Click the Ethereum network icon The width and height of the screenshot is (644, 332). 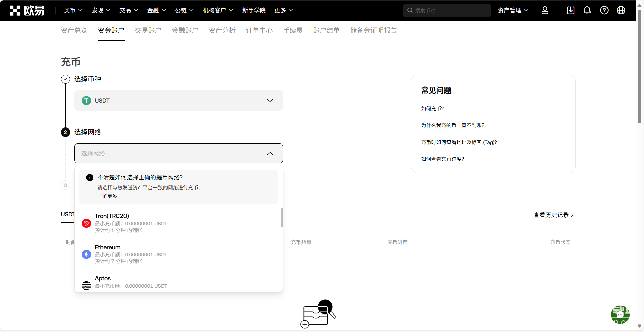(86, 254)
